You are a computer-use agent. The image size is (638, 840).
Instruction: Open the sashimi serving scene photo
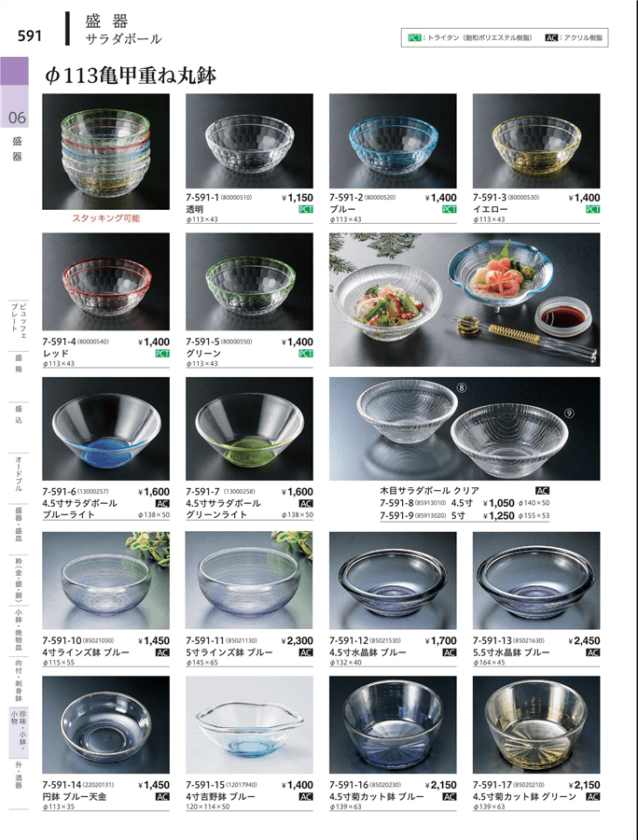click(x=465, y=300)
